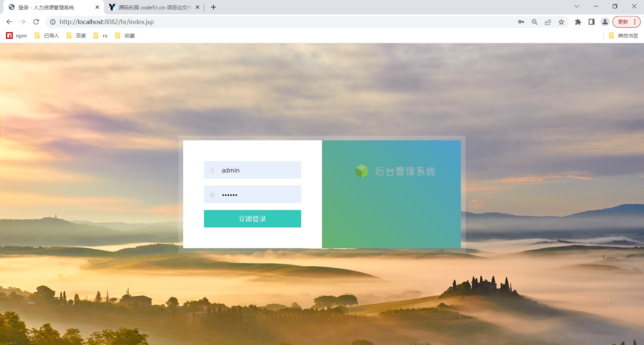The image size is (644, 345).
Task: Click the 后台管理系统 title text
Action: [x=405, y=171]
